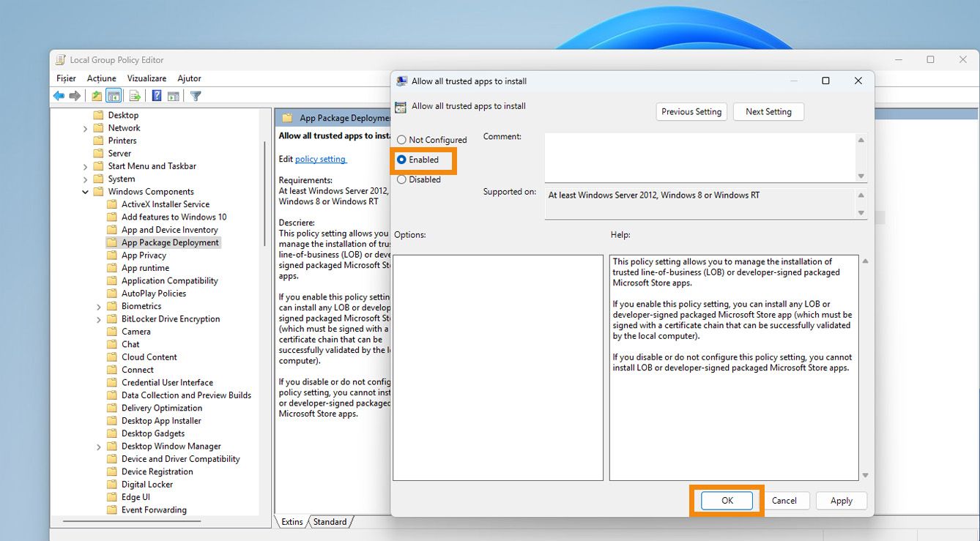Click inside the Comment text box
The height and width of the screenshot is (541, 980).
[x=700, y=157]
